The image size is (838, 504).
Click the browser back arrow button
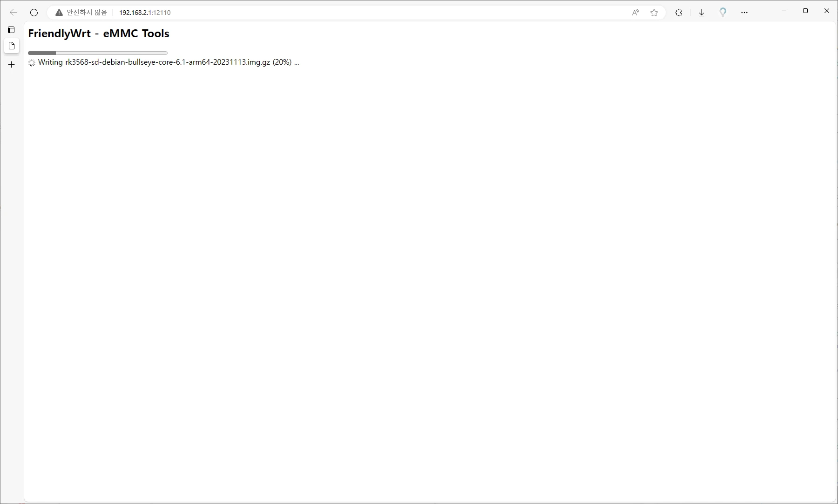pyautogui.click(x=14, y=13)
